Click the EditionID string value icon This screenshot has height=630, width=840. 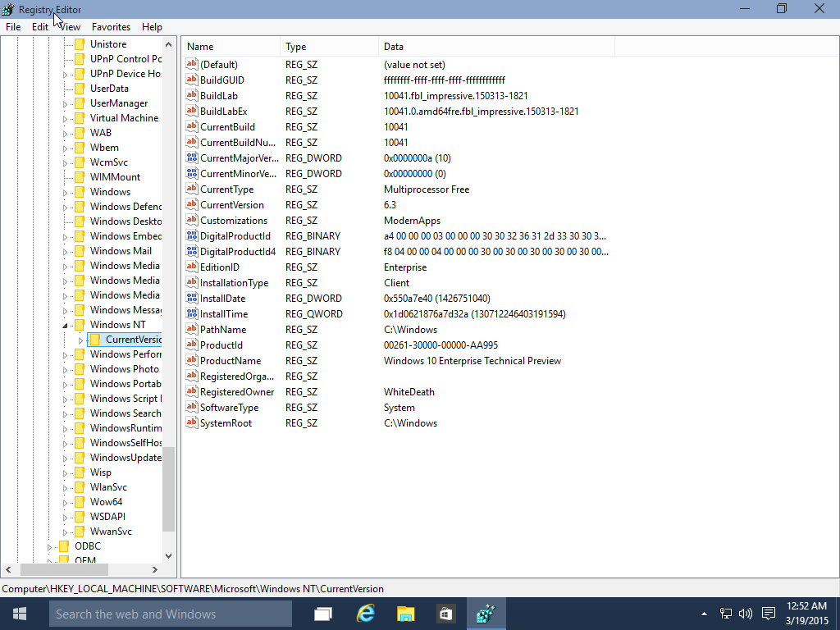click(x=192, y=267)
